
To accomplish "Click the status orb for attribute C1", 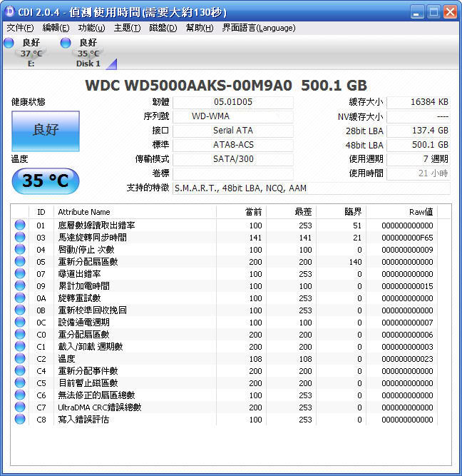I will pos(20,346).
